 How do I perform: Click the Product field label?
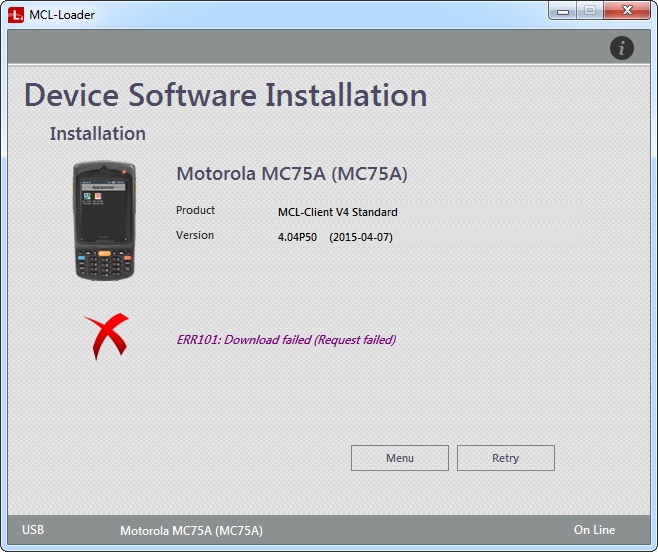195,211
